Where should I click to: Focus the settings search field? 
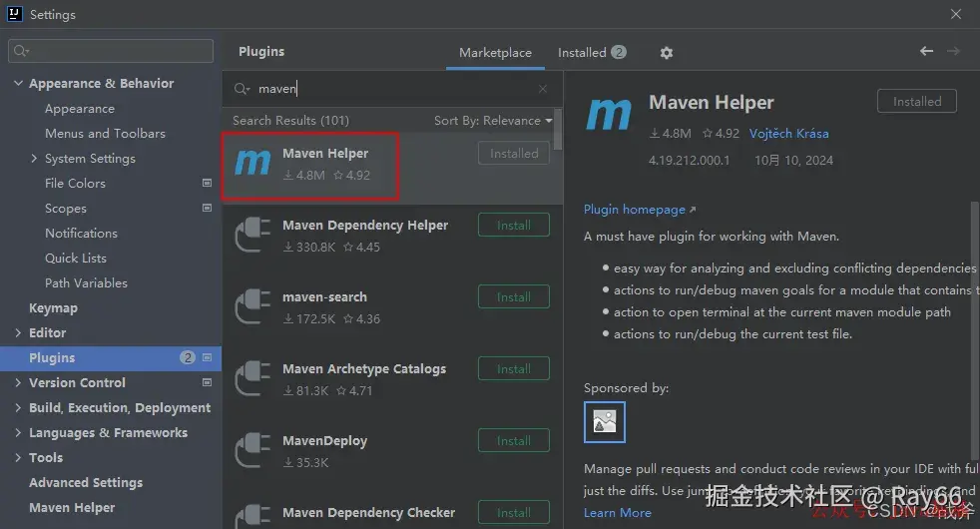pos(111,51)
